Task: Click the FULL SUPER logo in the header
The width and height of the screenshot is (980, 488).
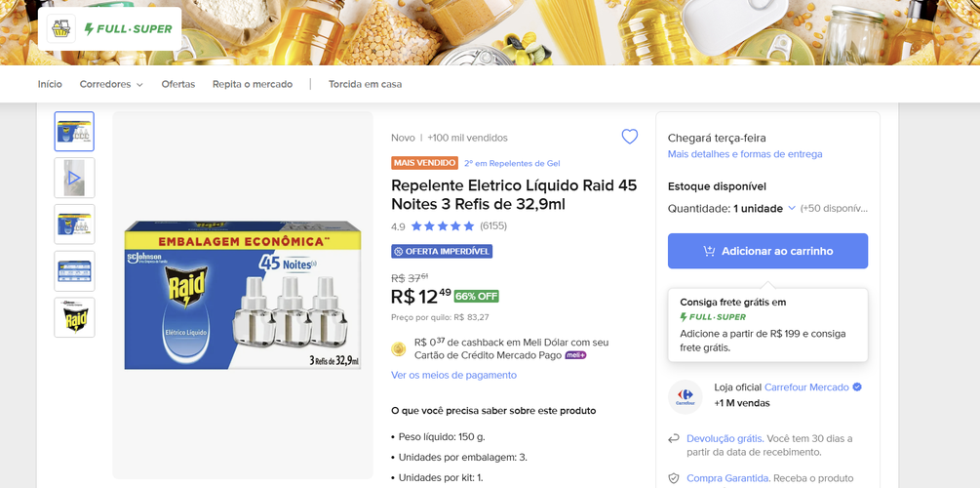Action: pos(128,28)
